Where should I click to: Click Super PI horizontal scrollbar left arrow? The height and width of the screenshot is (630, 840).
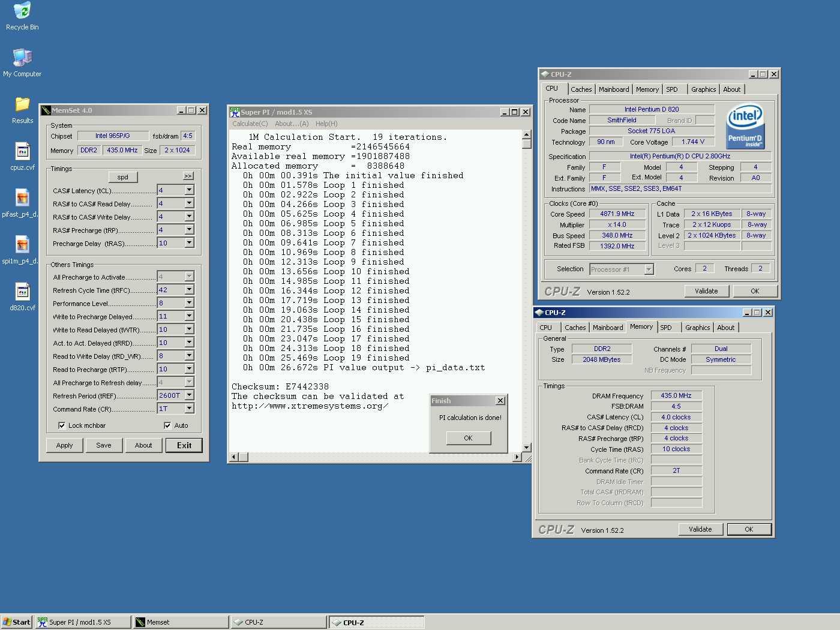[235, 457]
